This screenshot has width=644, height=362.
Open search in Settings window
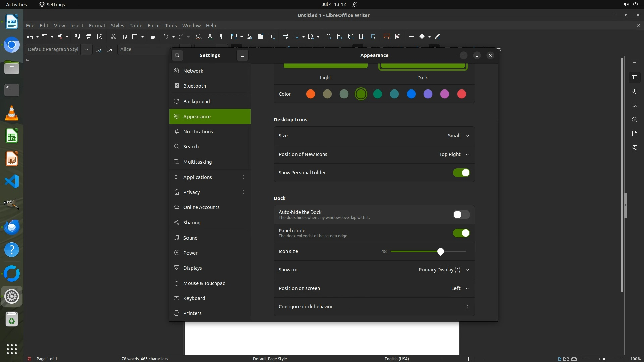tap(177, 55)
